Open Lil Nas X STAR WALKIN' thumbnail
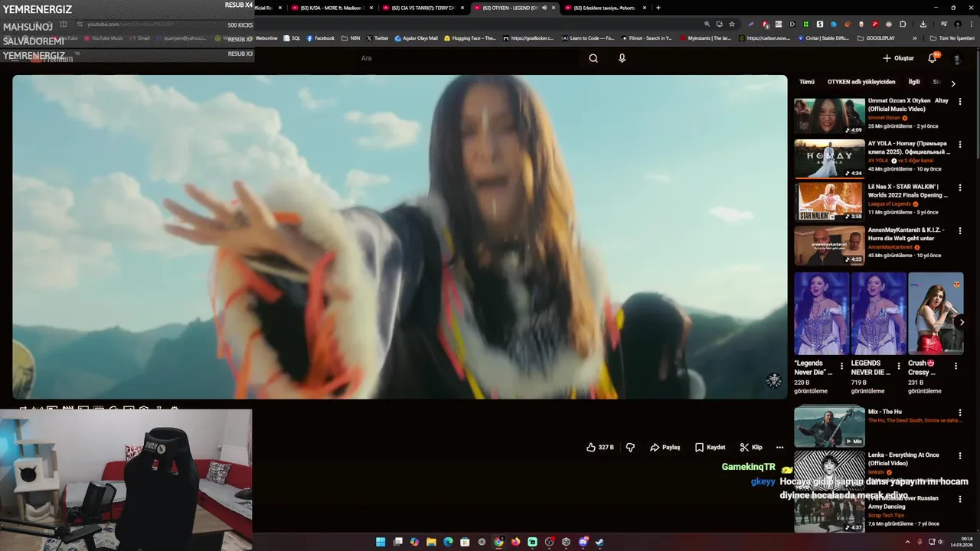Image resolution: width=980 pixels, height=551 pixels. [x=829, y=201]
